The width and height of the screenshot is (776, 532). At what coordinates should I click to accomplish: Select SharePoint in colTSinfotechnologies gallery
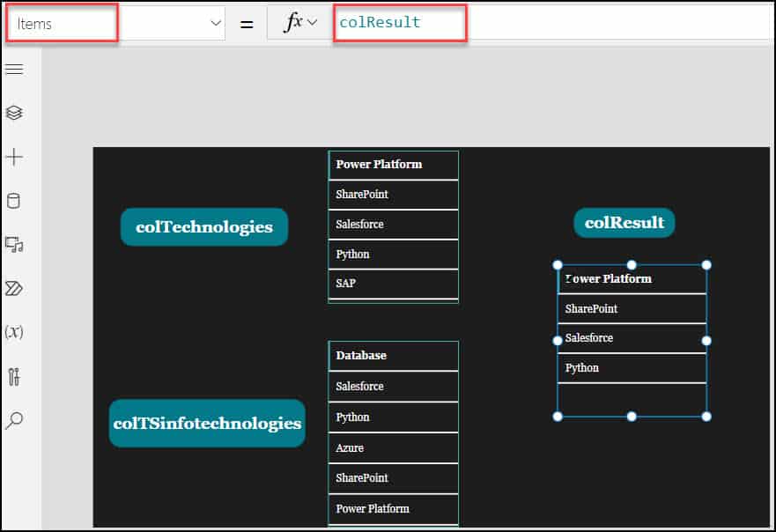coord(394,478)
